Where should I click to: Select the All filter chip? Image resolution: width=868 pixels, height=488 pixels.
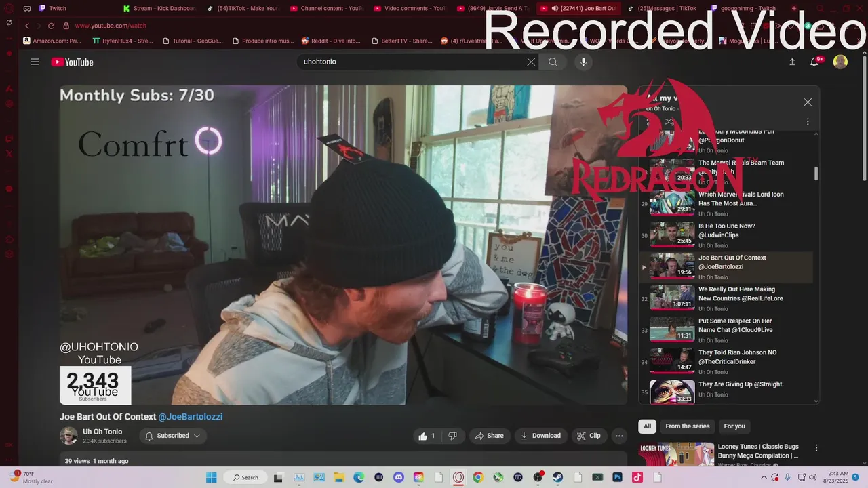647,426
